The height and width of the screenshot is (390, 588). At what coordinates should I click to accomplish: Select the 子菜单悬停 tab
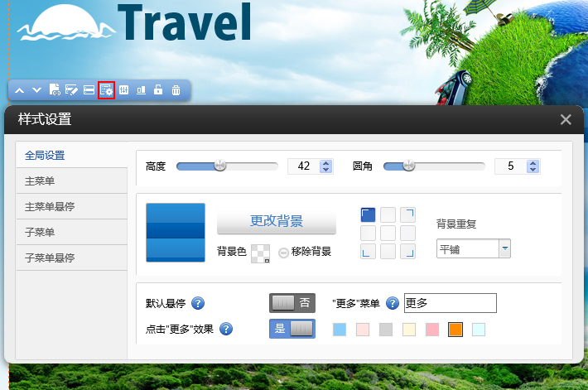(71, 258)
